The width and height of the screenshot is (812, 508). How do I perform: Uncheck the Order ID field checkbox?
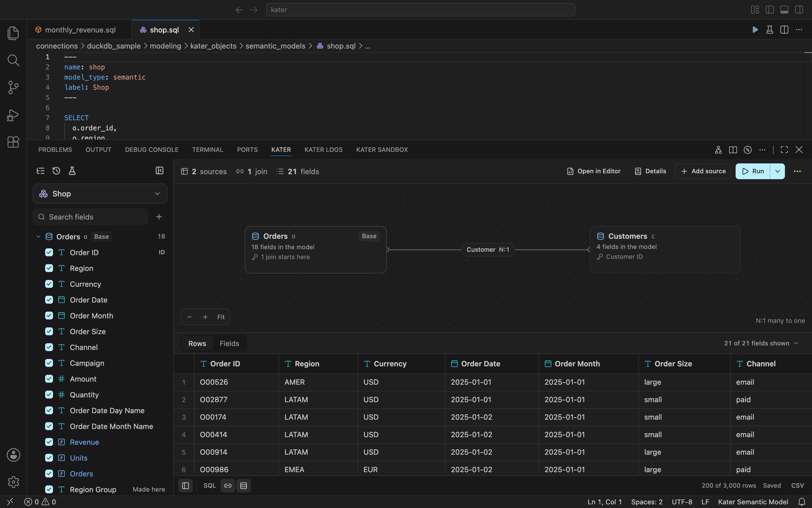pos(49,252)
